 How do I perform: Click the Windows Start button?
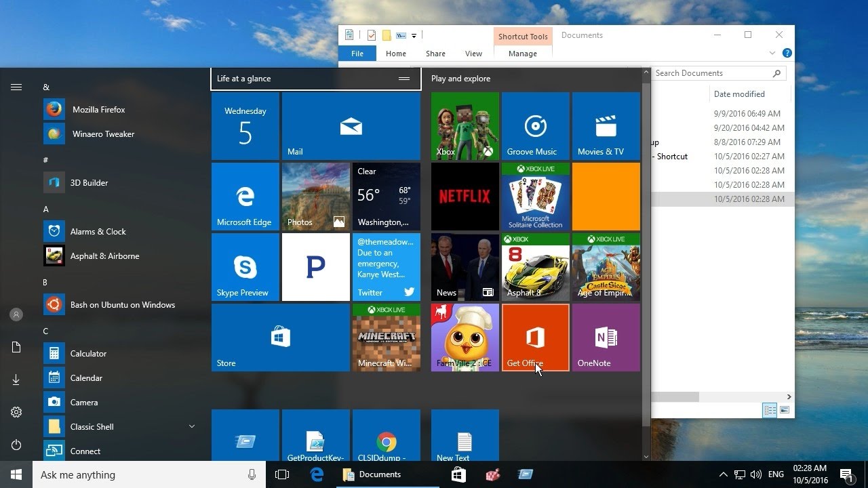pyautogui.click(x=16, y=474)
